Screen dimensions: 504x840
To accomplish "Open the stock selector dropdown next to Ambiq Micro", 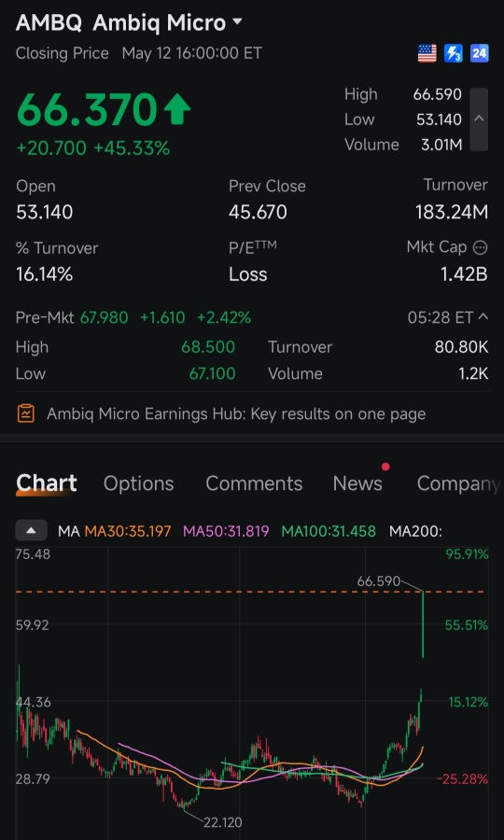I will point(237,22).
